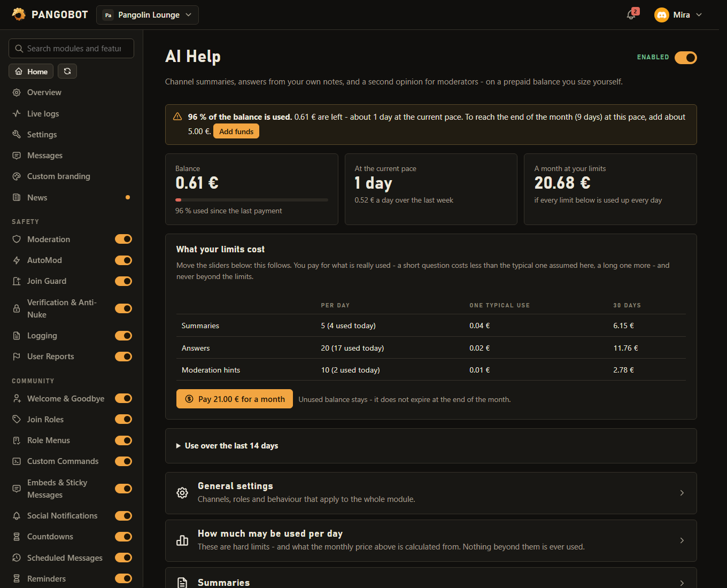The height and width of the screenshot is (588, 727).
Task: Click the Join Guard icon
Action: (x=17, y=281)
